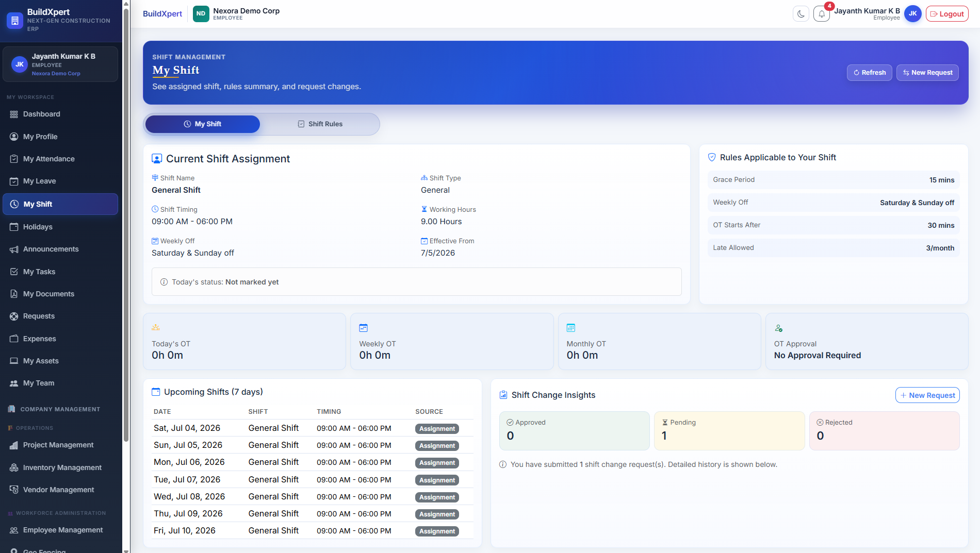Open Holidays in sidebar
The height and width of the screenshot is (553, 980).
point(60,227)
